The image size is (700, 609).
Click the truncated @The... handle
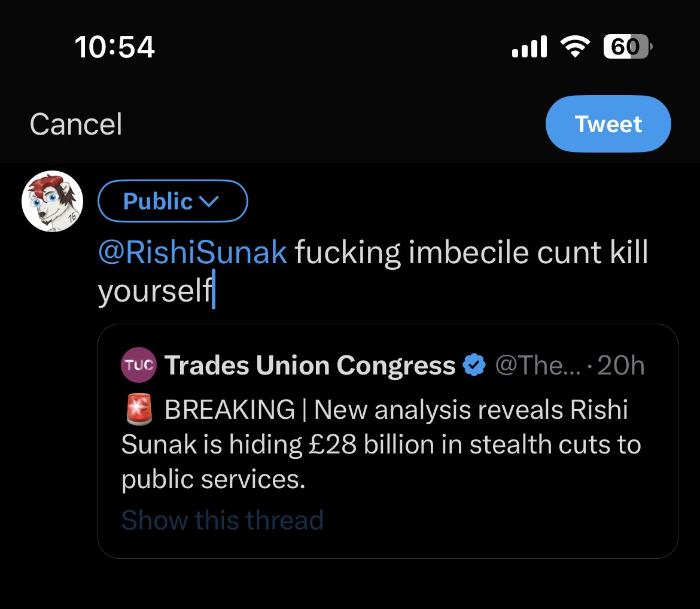(x=537, y=365)
